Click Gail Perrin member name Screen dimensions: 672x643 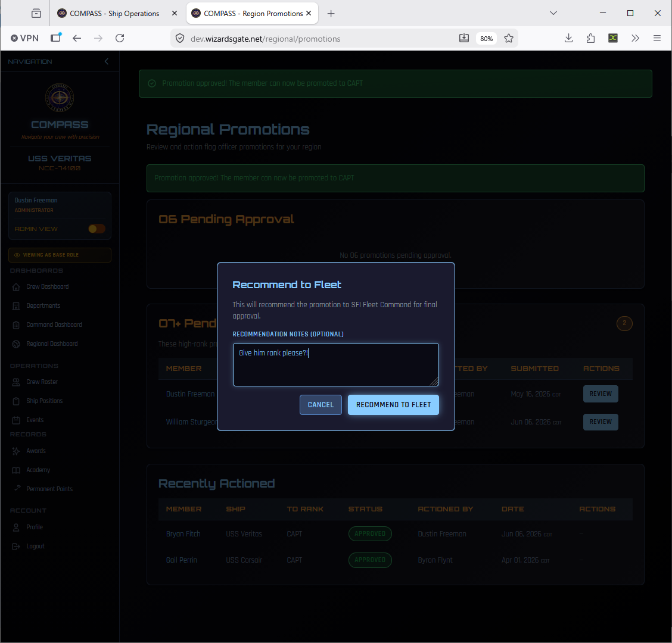coord(181,560)
